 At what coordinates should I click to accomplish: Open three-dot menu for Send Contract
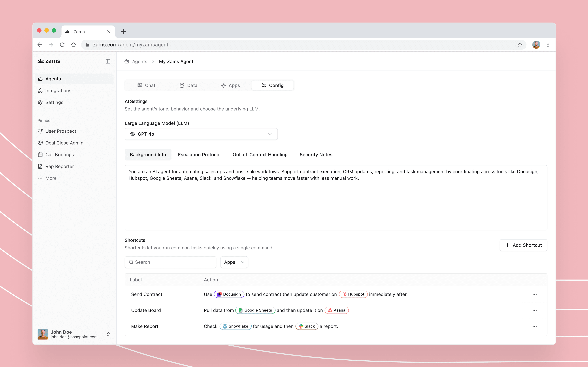pos(535,294)
